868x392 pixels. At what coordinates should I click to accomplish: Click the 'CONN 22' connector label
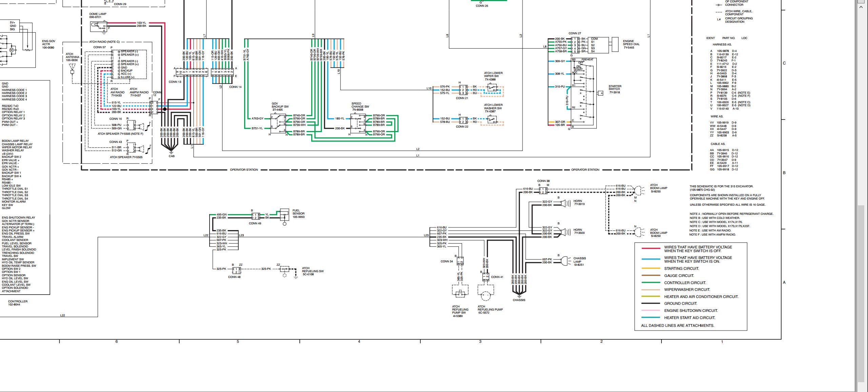point(462,127)
